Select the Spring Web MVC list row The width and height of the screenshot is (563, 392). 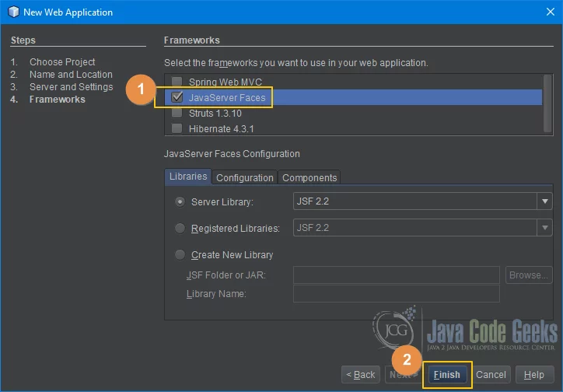(x=353, y=82)
